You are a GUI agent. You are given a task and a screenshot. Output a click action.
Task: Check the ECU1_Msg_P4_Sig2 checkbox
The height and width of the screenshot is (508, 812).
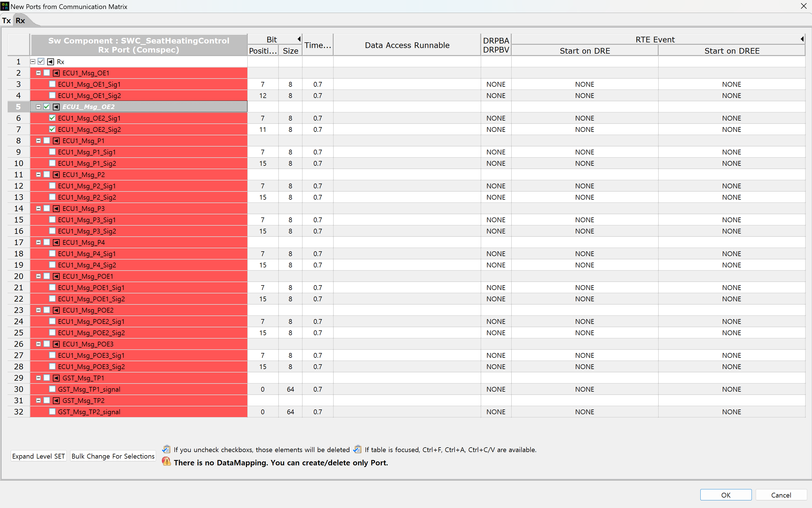click(x=52, y=265)
